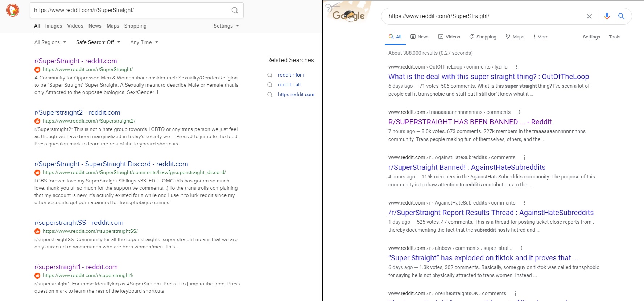This screenshot has width=644, height=301.
Task: Open three-dot menu for Report Results Thread result
Action: pyautogui.click(x=524, y=203)
